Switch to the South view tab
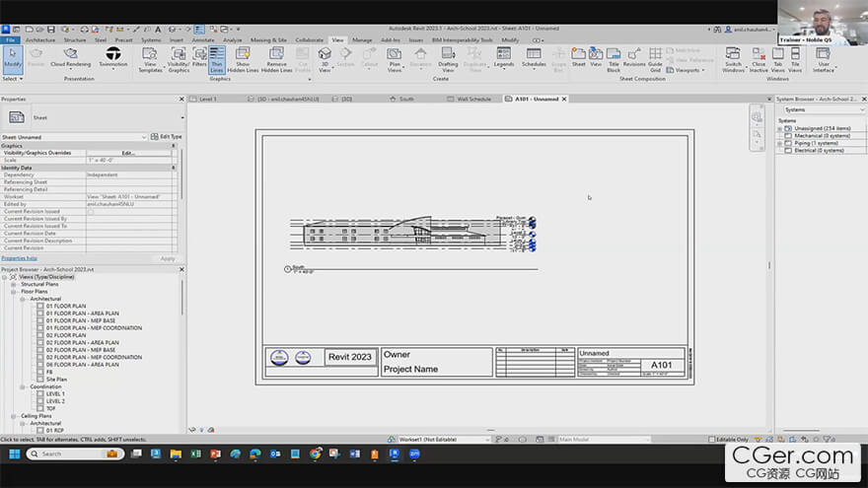 tap(401, 99)
